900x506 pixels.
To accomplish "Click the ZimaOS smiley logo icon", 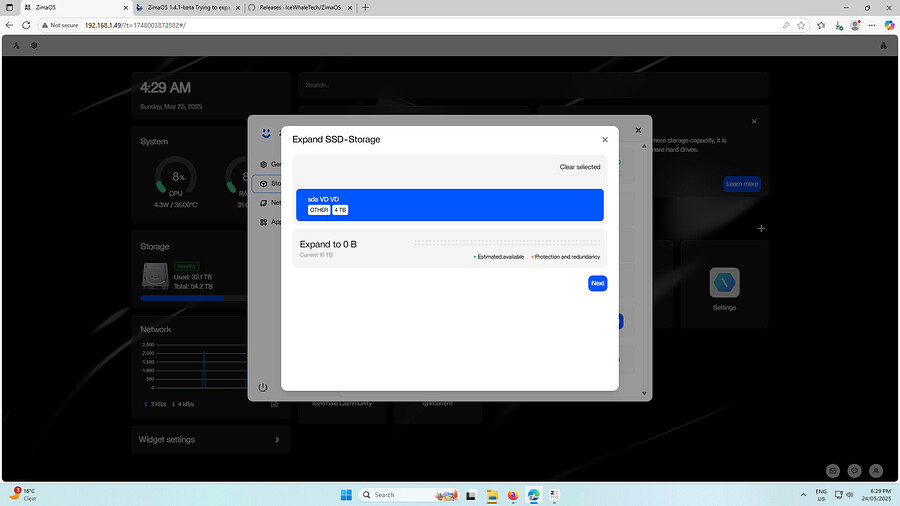I will coord(266,133).
